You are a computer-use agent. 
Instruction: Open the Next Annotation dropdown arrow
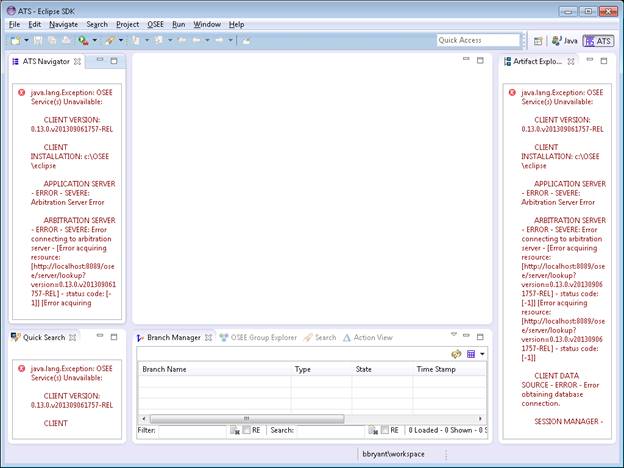click(147, 40)
